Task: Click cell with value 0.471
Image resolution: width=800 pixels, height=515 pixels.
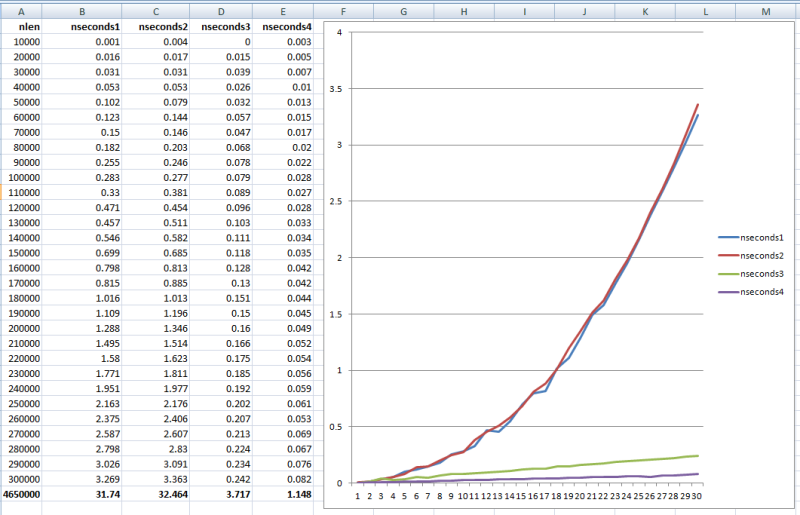Action: coord(82,208)
